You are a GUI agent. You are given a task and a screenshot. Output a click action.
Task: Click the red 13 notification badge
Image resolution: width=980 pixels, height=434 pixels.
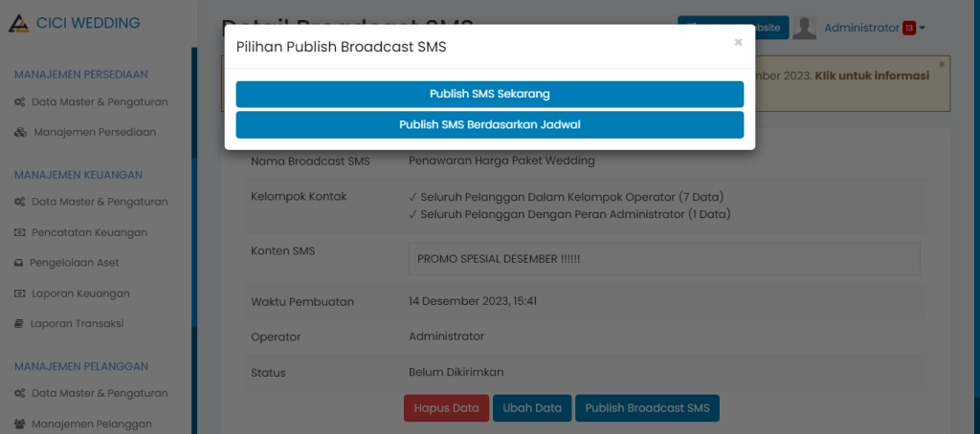tap(909, 28)
